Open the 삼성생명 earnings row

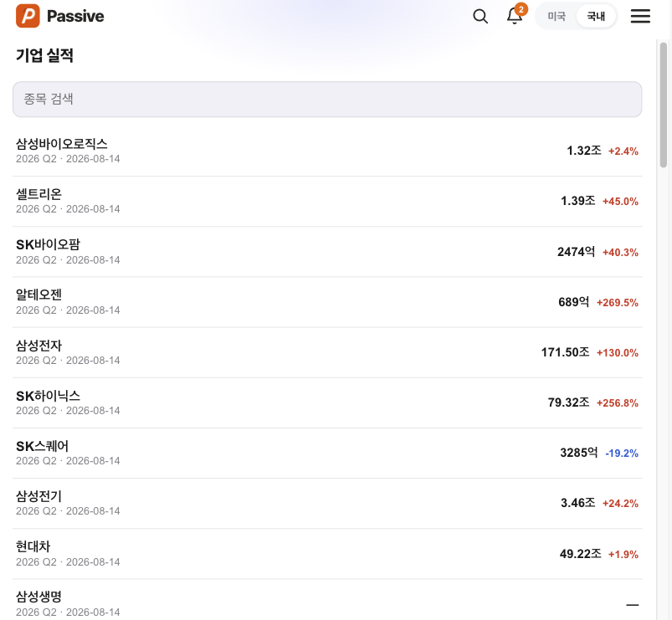(x=327, y=602)
